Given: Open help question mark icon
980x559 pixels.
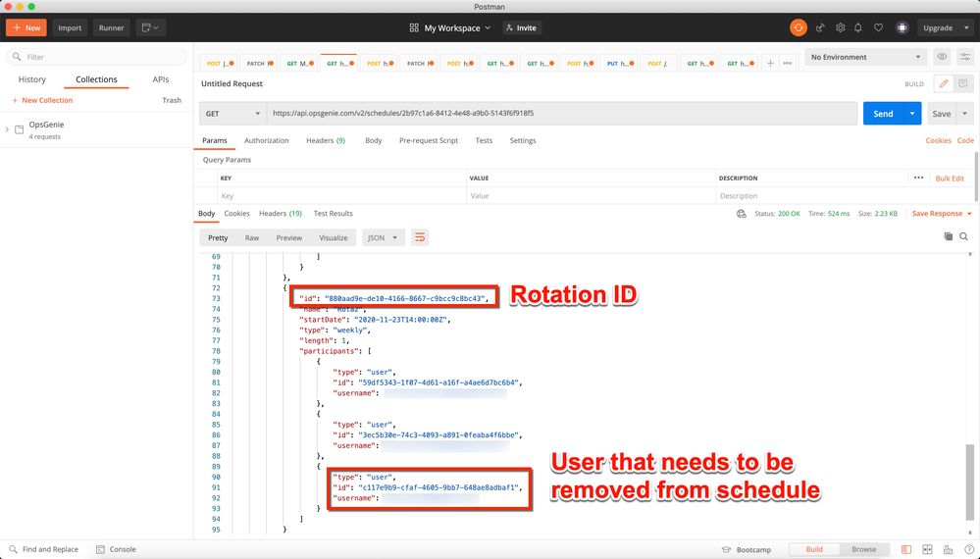Looking at the screenshot, I should pyautogui.click(x=969, y=549).
